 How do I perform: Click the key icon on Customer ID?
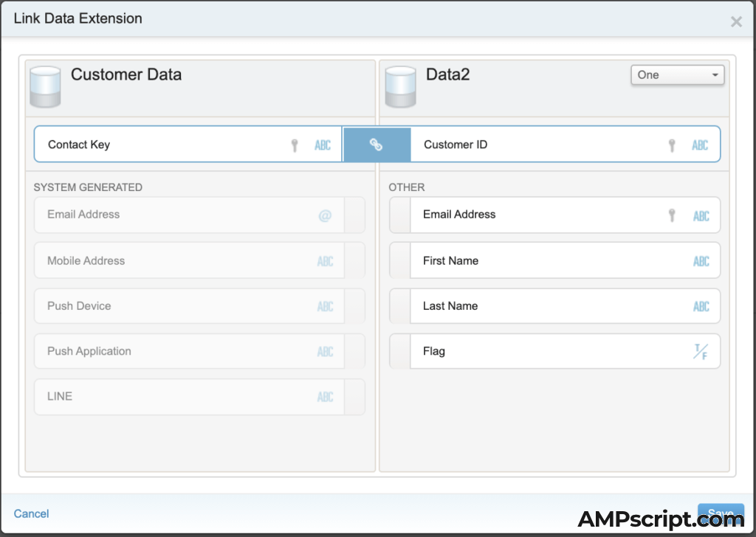tap(672, 145)
